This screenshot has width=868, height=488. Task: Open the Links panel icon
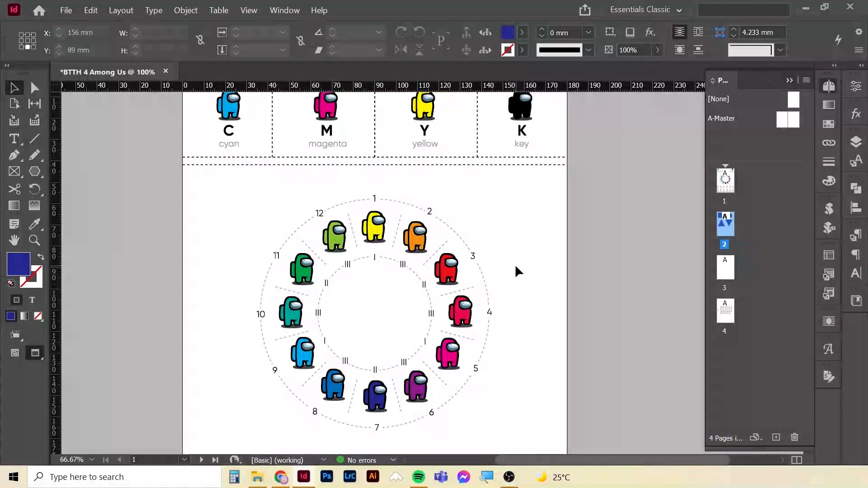[829, 143]
